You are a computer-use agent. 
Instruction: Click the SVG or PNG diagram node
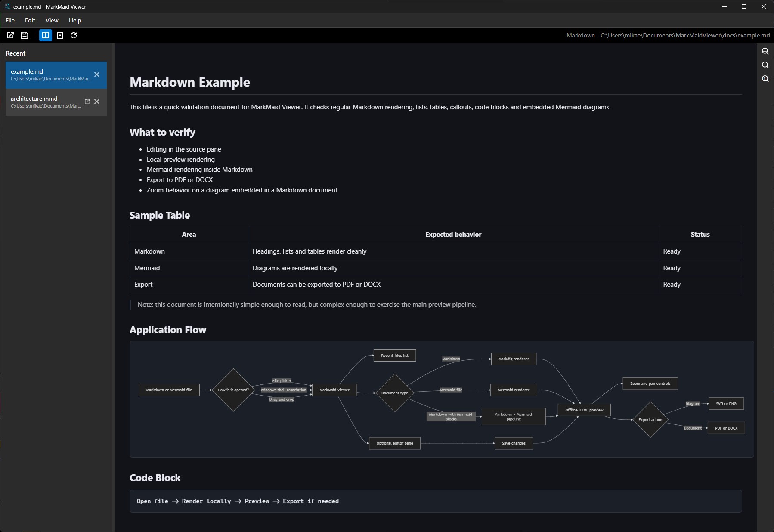tap(726, 404)
